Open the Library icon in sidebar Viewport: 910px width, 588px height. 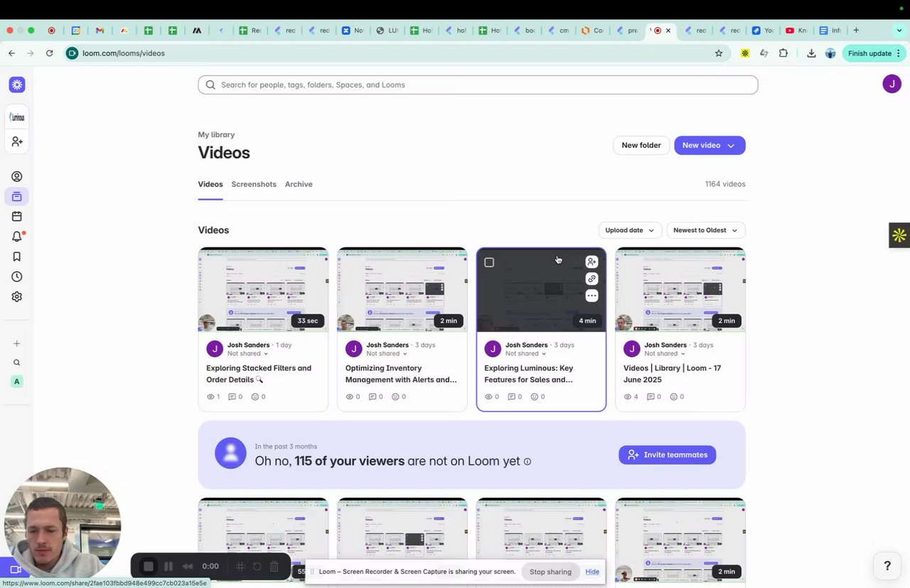(x=17, y=196)
